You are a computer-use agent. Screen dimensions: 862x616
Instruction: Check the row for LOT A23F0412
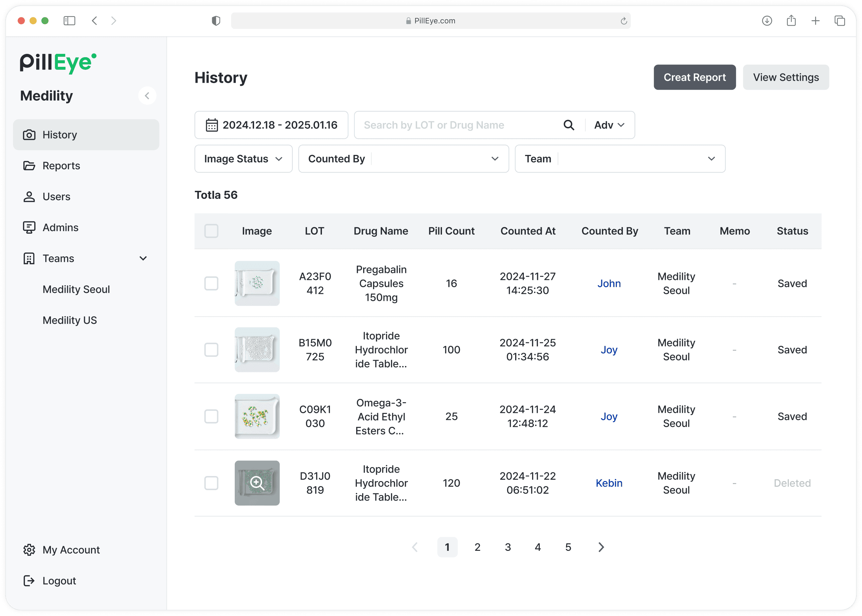click(x=211, y=283)
